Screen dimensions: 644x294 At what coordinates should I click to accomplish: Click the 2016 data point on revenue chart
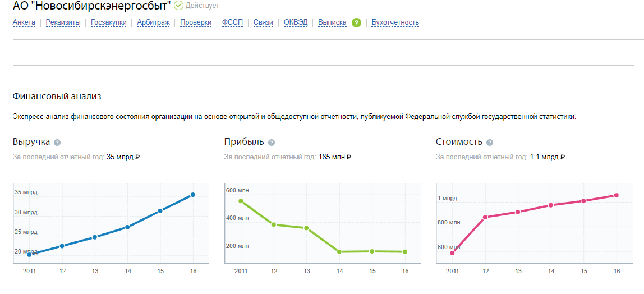[x=192, y=195]
